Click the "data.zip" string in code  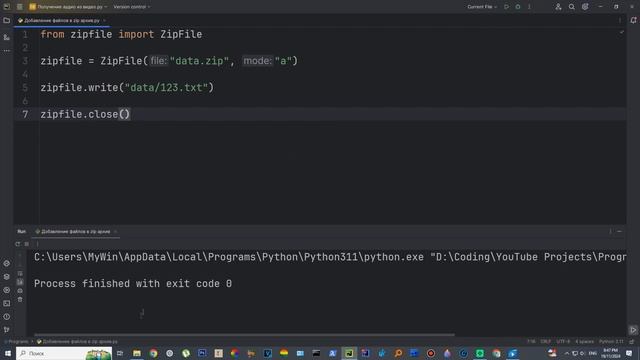(x=199, y=61)
